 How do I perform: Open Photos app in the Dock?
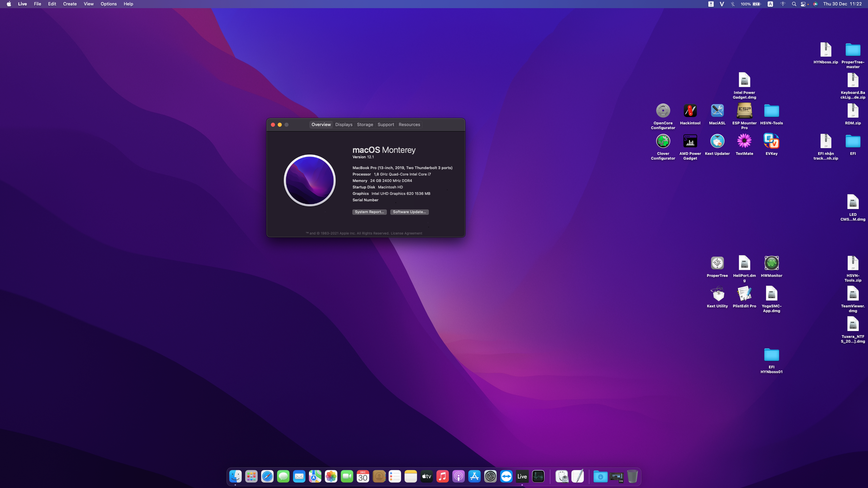331,476
